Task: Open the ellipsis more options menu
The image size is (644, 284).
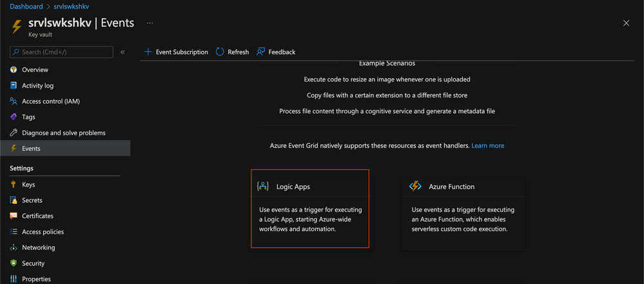Action: (x=150, y=23)
